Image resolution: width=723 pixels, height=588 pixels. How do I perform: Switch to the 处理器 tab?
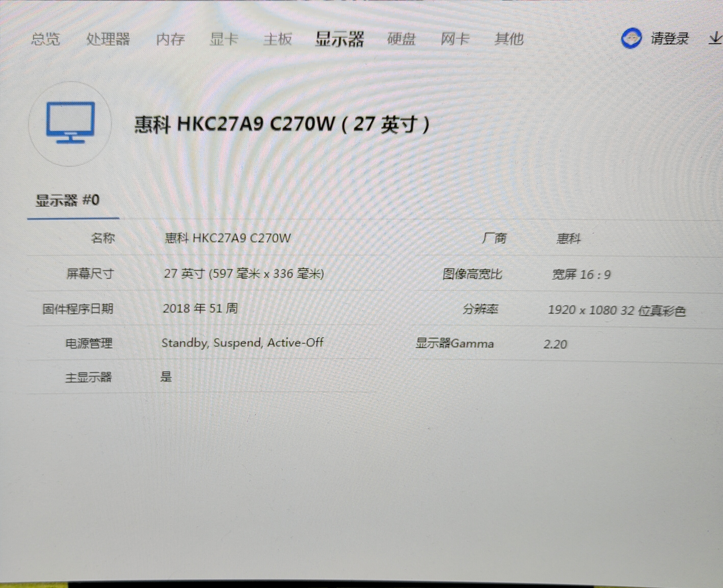point(108,39)
